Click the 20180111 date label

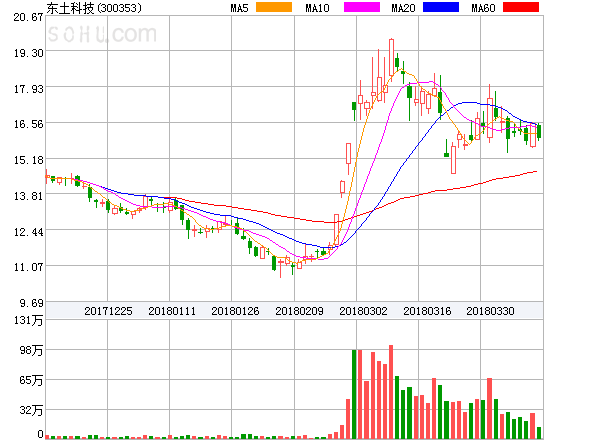(x=172, y=311)
